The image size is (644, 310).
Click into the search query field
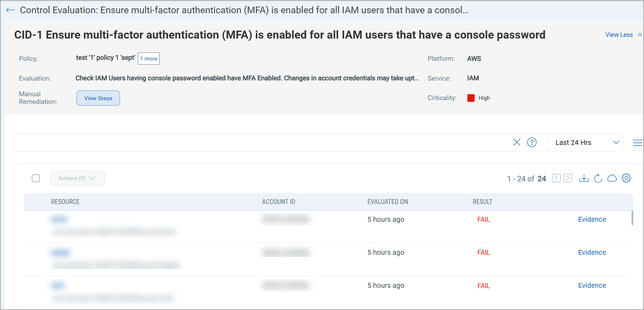[x=260, y=142]
